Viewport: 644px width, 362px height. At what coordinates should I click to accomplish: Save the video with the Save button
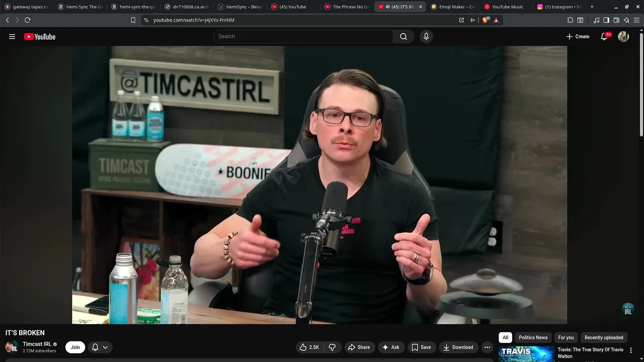coord(421,347)
